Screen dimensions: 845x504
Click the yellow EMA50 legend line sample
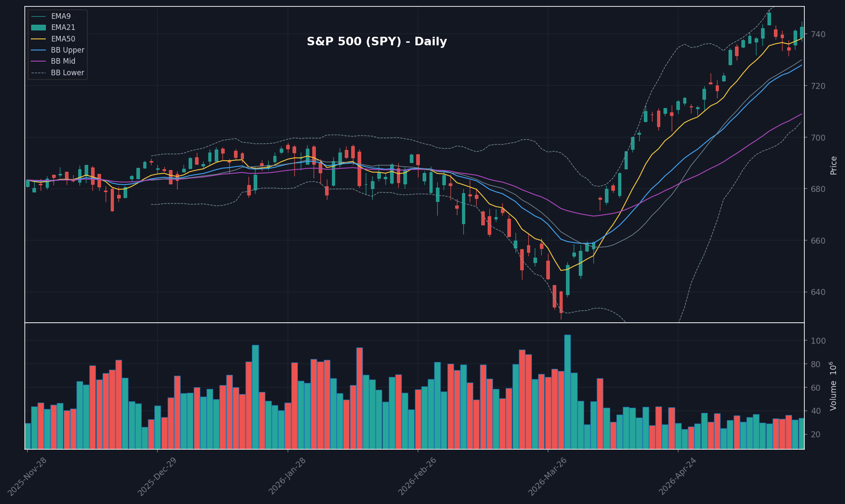pyautogui.click(x=39, y=39)
